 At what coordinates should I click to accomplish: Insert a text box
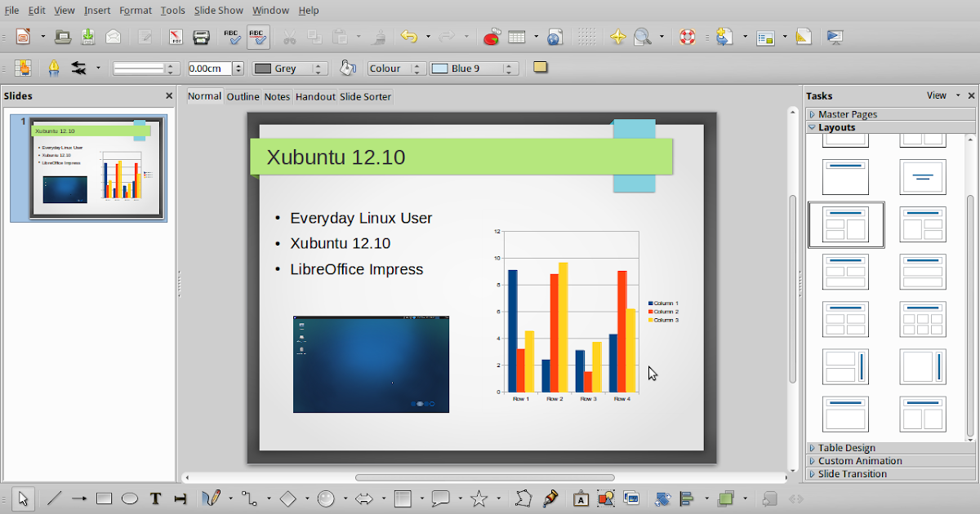tap(155, 498)
